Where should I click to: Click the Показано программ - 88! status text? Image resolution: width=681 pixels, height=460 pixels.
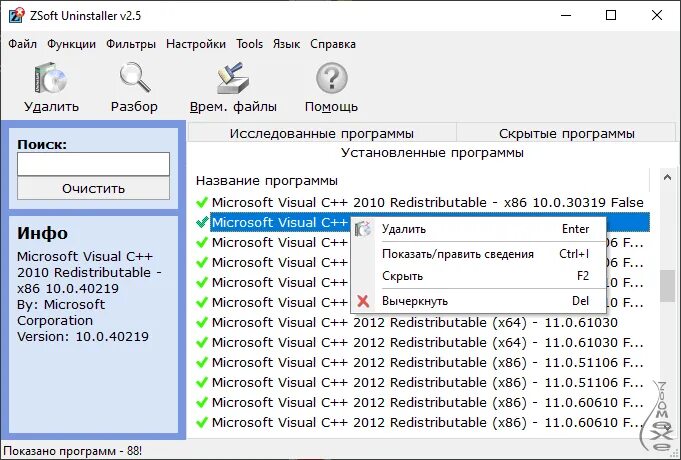pyautogui.click(x=73, y=451)
